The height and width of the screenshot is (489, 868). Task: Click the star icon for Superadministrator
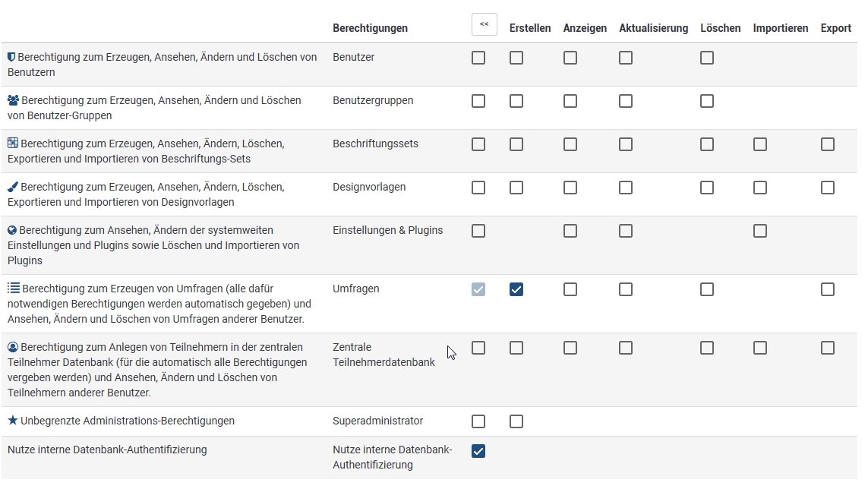[13, 421]
